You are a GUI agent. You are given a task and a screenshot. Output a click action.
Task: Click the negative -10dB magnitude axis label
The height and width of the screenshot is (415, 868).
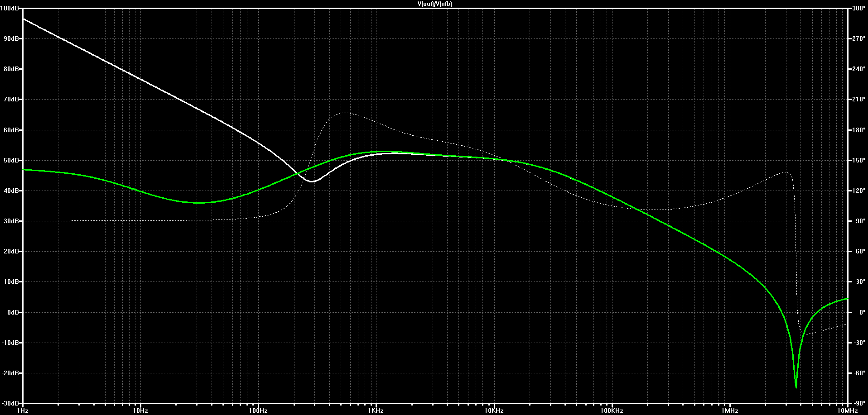click(x=10, y=343)
